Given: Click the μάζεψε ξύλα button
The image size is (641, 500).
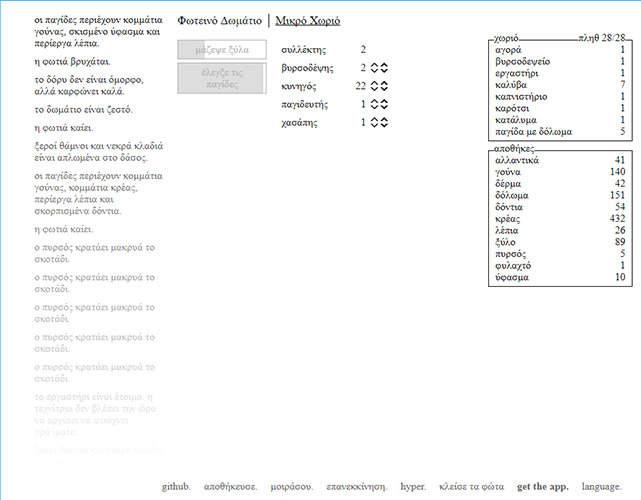Looking at the screenshot, I should (222, 49).
